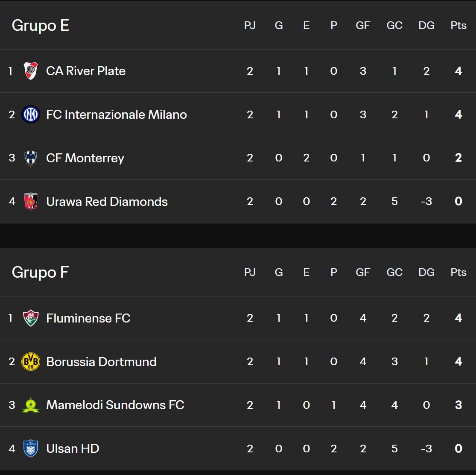The width and height of the screenshot is (476, 475).
Task: Click the GF column header in Grupo F
Action: point(363,273)
